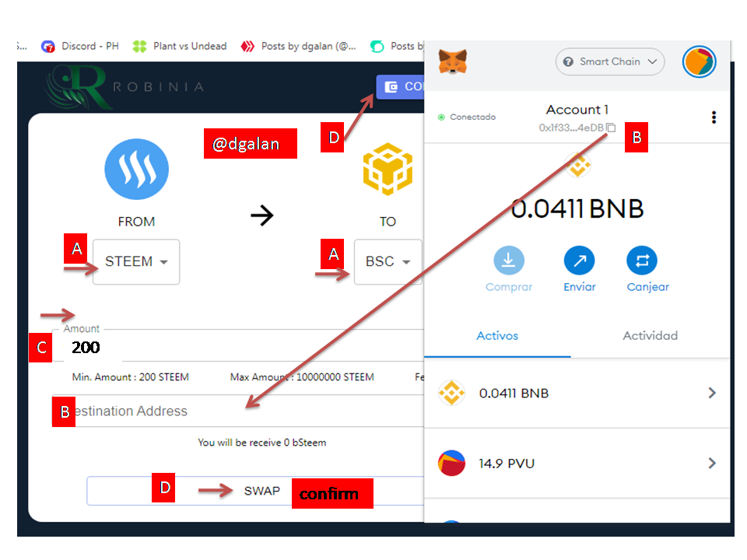Click the chevron on PVU row

712,463
